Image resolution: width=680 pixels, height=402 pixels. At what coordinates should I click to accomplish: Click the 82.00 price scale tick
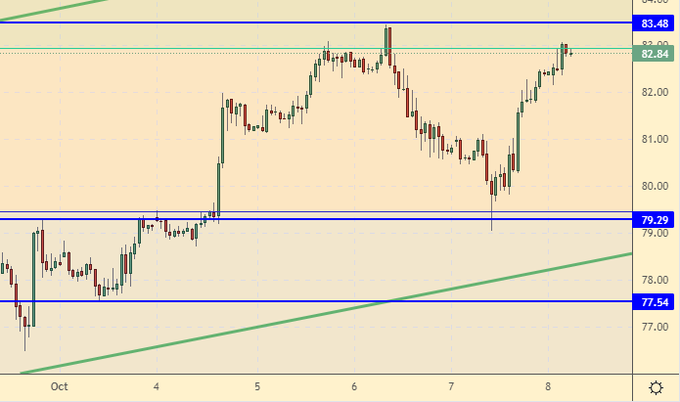point(655,92)
